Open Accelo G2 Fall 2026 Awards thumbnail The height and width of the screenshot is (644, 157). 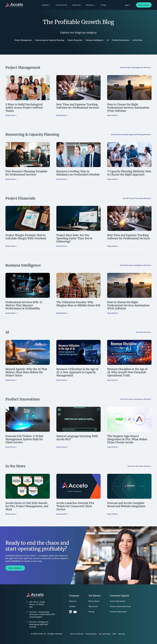coord(28,486)
